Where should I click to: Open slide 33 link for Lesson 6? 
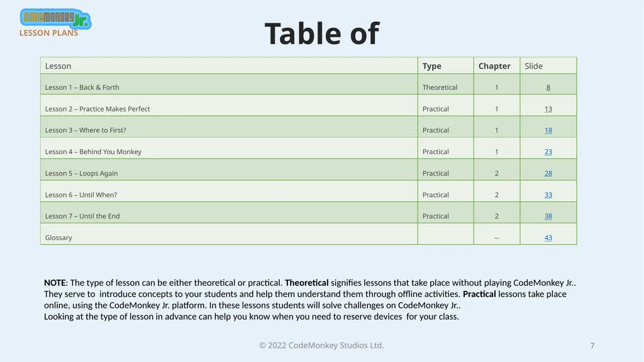pyautogui.click(x=548, y=195)
